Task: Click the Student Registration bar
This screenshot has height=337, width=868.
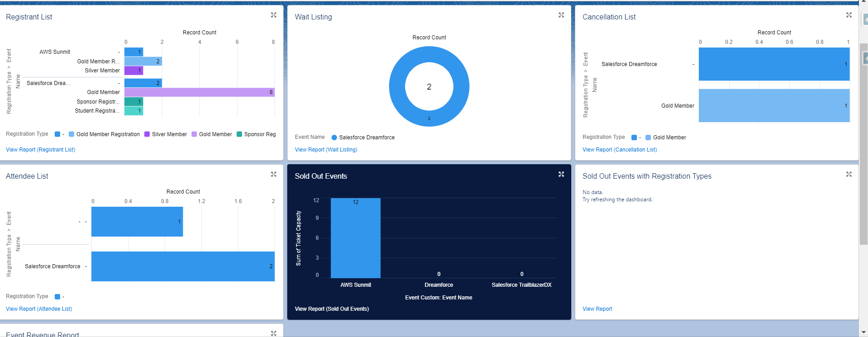Action: tap(134, 111)
